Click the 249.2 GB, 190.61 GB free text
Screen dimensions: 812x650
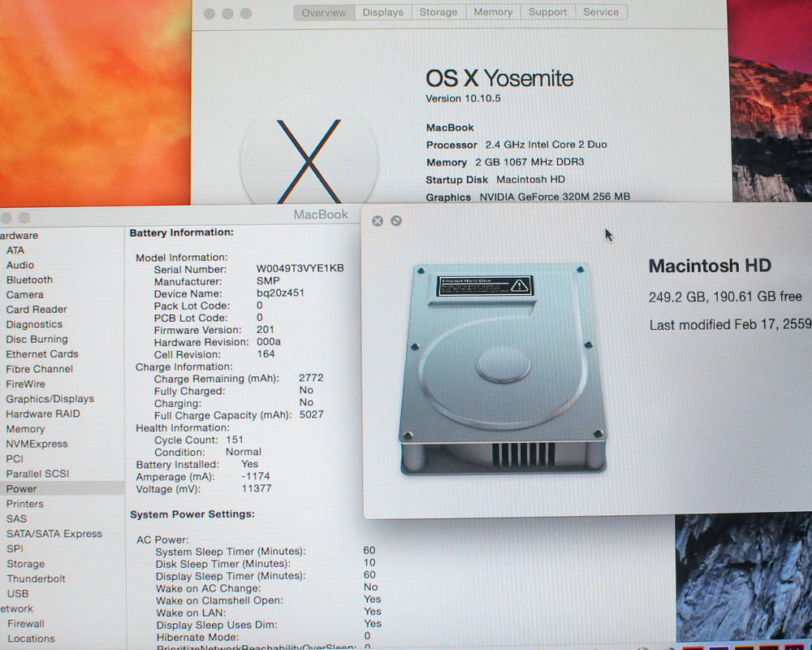point(725,297)
